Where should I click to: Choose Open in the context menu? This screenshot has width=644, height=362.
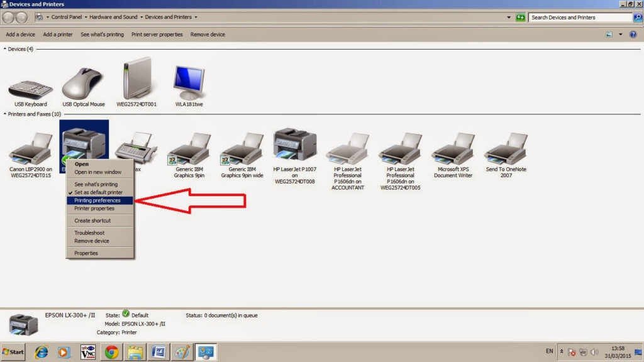[100, 164]
